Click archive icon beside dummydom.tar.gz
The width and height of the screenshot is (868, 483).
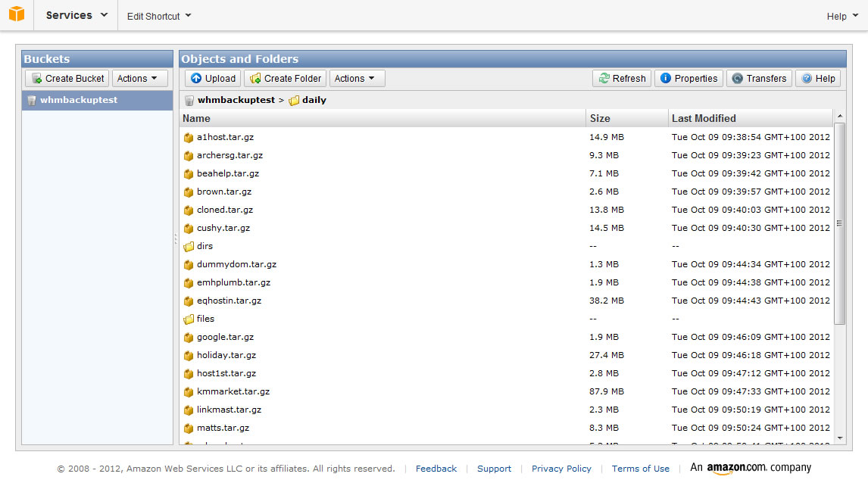click(188, 264)
